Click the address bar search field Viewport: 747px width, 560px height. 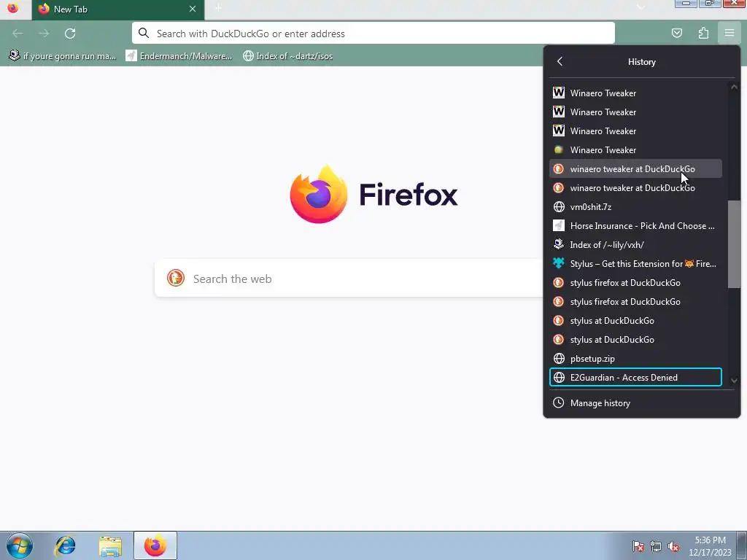[373, 34]
